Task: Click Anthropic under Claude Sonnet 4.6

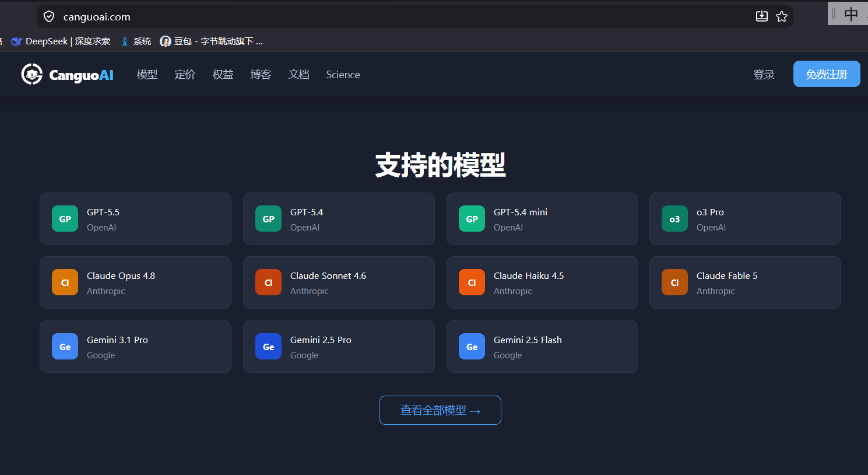Action: (x=309, y=291)
